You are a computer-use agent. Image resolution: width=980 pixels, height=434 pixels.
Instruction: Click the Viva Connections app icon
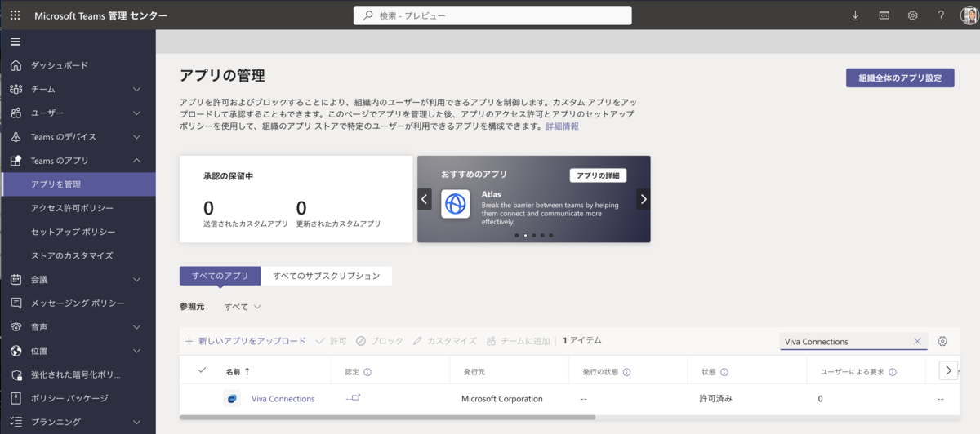(x=232, y=399)
